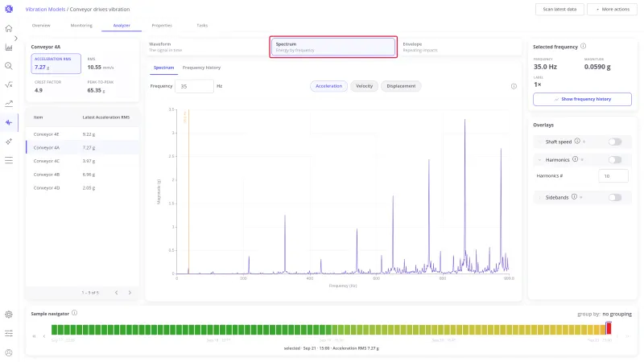Open the square-root formula sidebar icon

coord(9,85)
